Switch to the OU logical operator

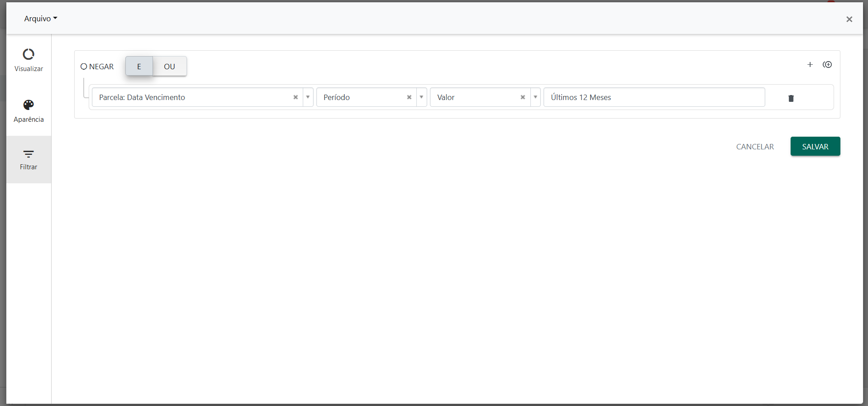[170, 66]
